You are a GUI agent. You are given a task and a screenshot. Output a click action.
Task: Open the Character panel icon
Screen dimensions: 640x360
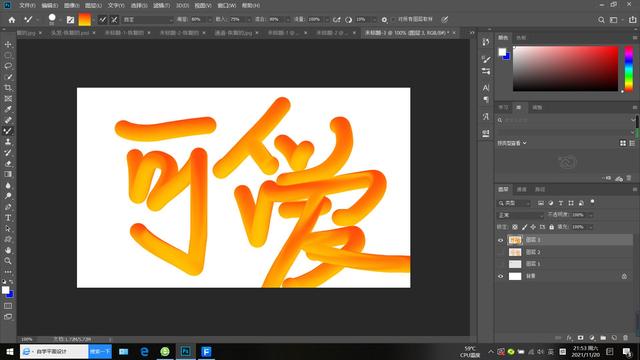coord(486,88)
